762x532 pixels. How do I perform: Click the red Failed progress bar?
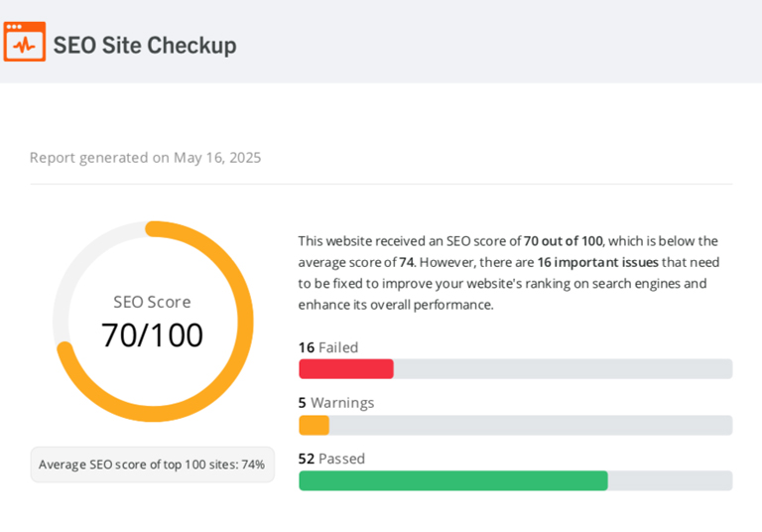346,369
